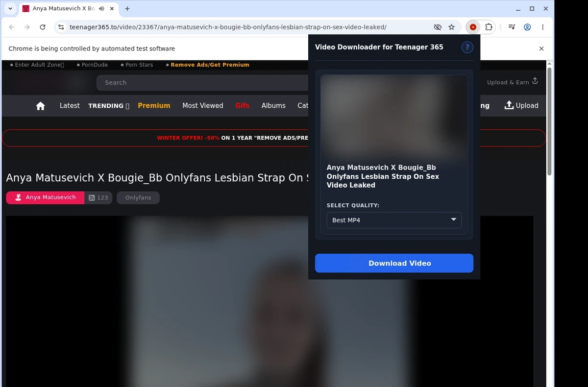Click the Video Downloader for Teenager 365 heading
This screenshot has height=387, width=588.
coord(379,47)
